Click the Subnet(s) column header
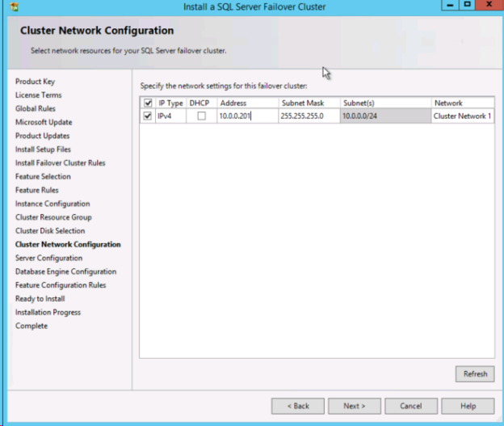Image resolution: width=504 pixels, height=426 pixels. click(385, 103)
